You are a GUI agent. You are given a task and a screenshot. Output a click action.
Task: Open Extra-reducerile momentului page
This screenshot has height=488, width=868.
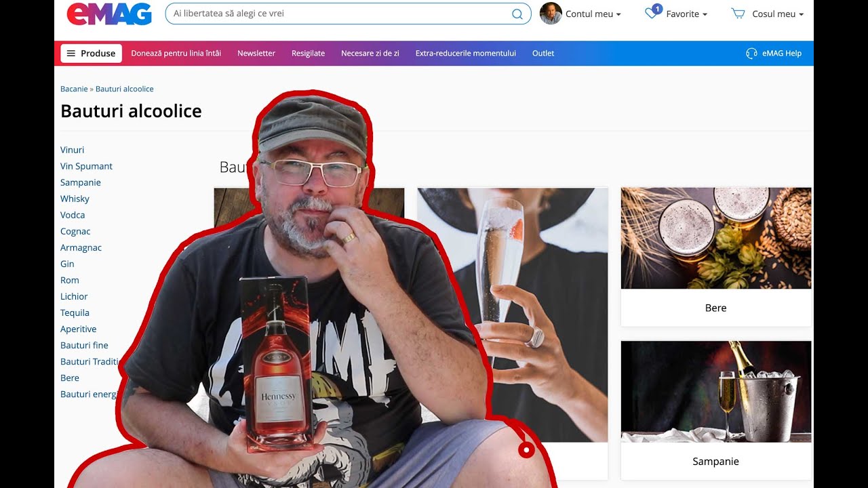click(x=465, y=54)
